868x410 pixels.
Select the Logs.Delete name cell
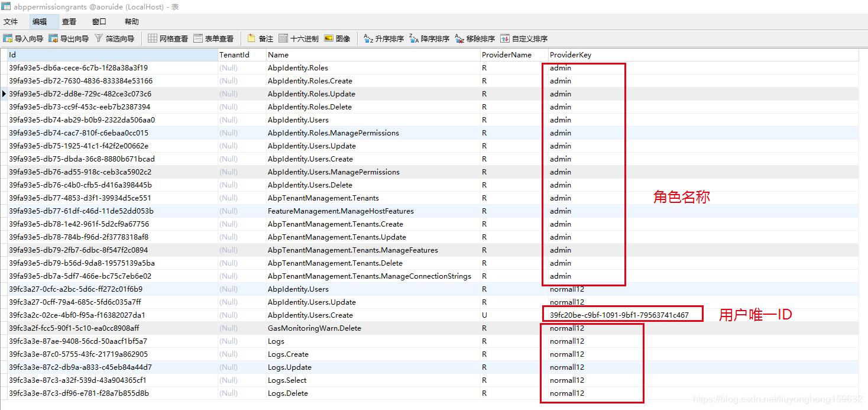pyautogui.click(x=373, y=393)
